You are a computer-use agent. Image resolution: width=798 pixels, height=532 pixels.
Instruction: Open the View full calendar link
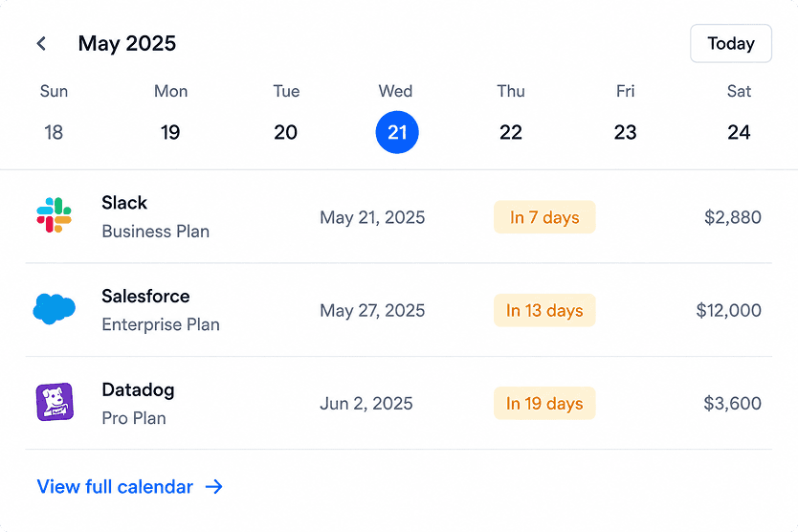130,487
